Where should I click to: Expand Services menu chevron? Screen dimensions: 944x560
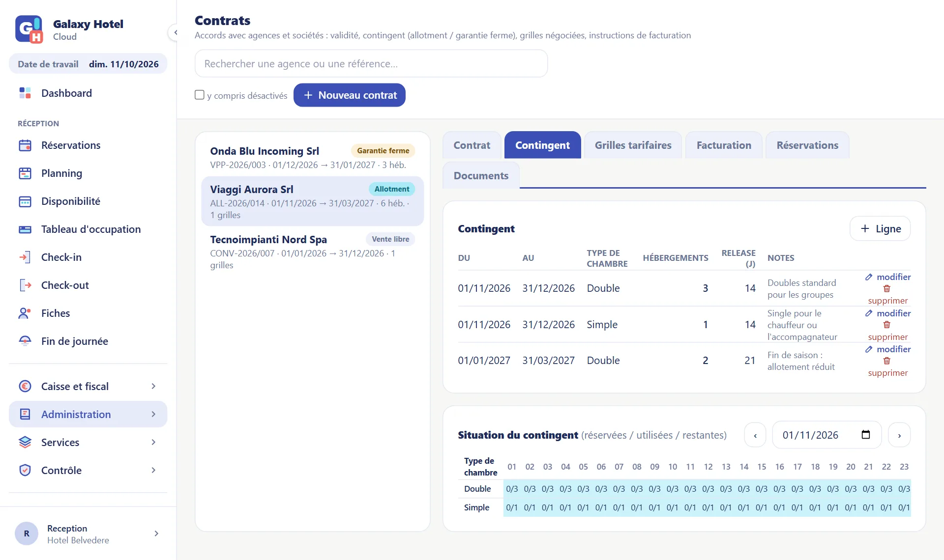tap(153, 443)
